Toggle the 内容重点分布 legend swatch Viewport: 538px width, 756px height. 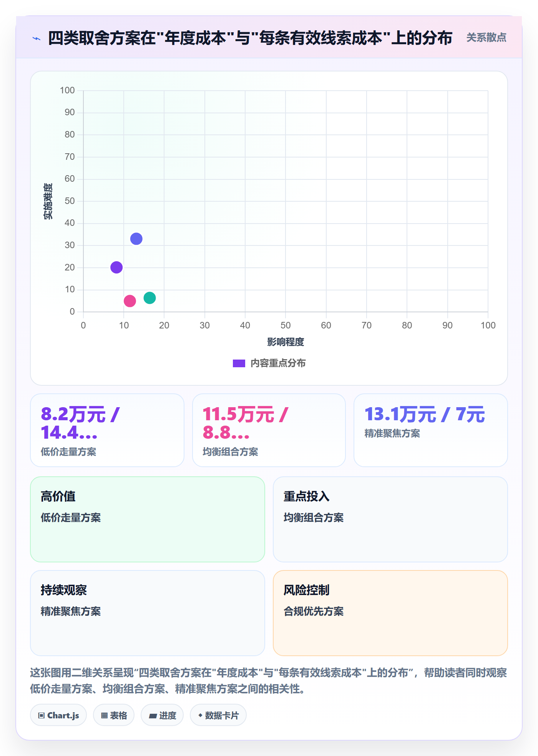(x=239, y=363)
